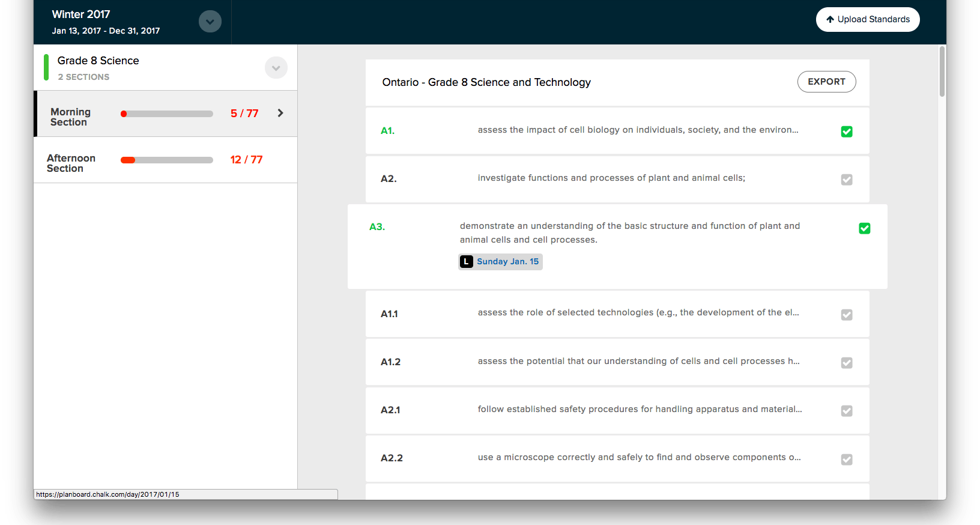Image resolution: width=980 pixels, height=525 pixels.
Task: Check the A1.1 standard checkbox
Action: click(x=847, y=315)
